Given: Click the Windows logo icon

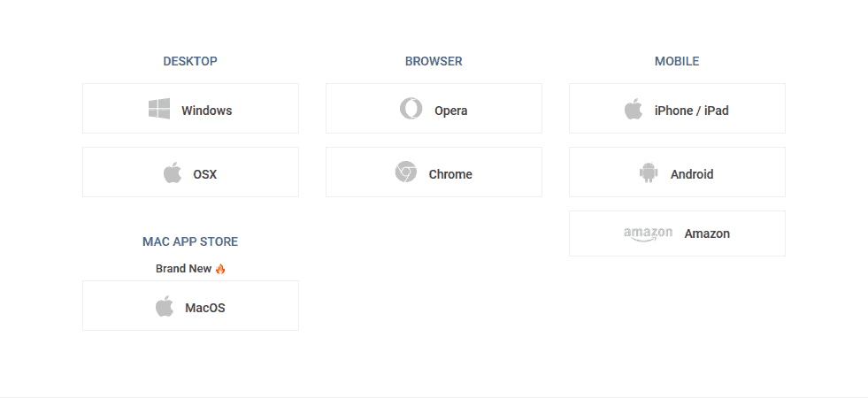Looking at the screenshot, I should click(159, 109).
